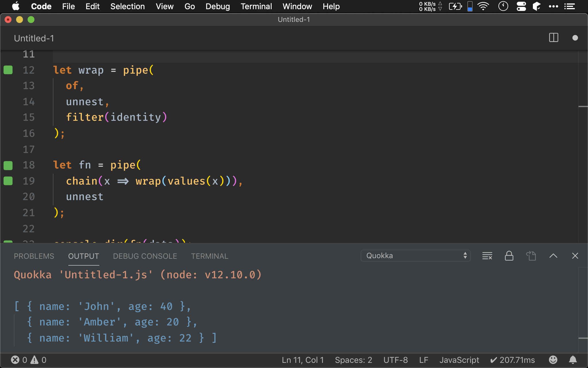Change indentation via Spaces: 2
The image size is (588, 368).
coord(353,360)
